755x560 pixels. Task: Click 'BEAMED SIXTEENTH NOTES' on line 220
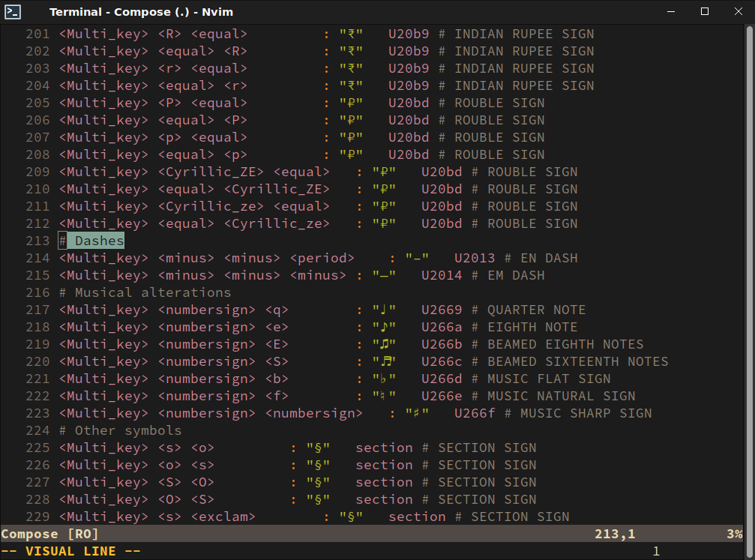[x=578, y=362]
